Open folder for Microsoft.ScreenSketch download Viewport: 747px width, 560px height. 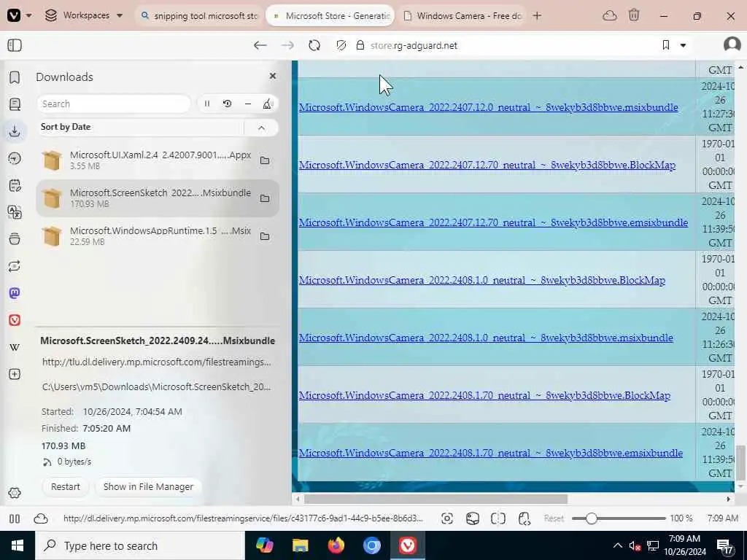coord(265,198)
